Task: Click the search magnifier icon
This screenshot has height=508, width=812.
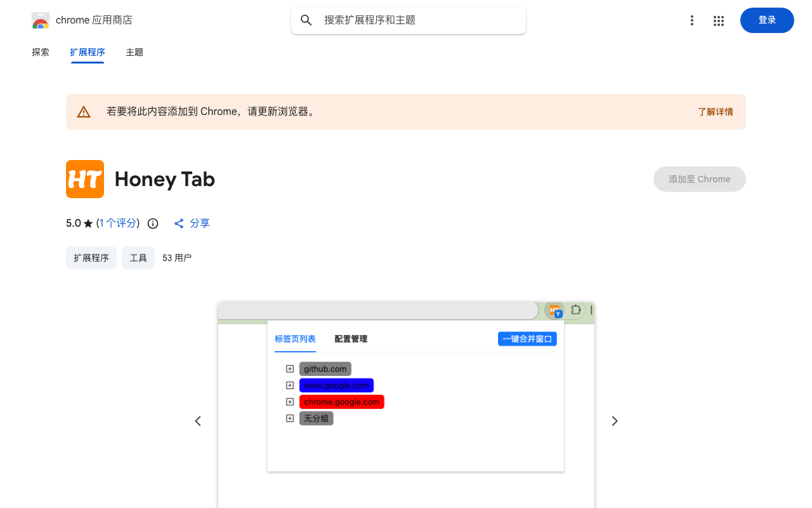Action: coord(306,20)
